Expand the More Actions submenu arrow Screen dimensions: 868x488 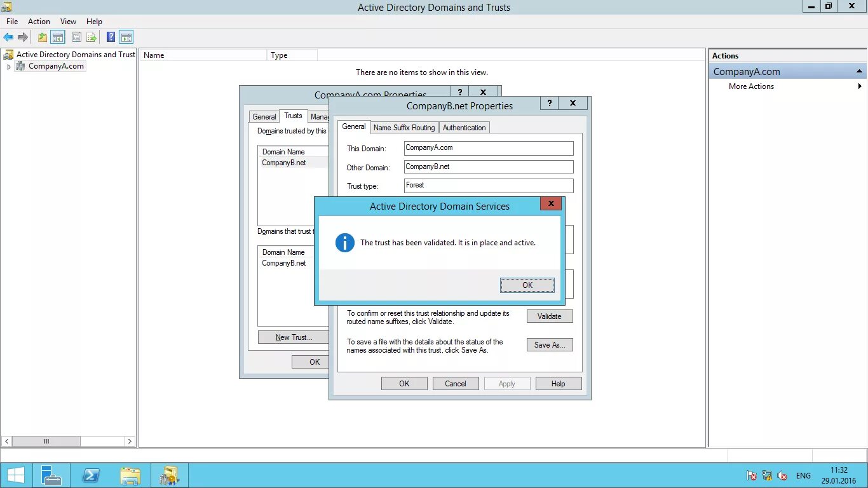[x=860, y=86]
